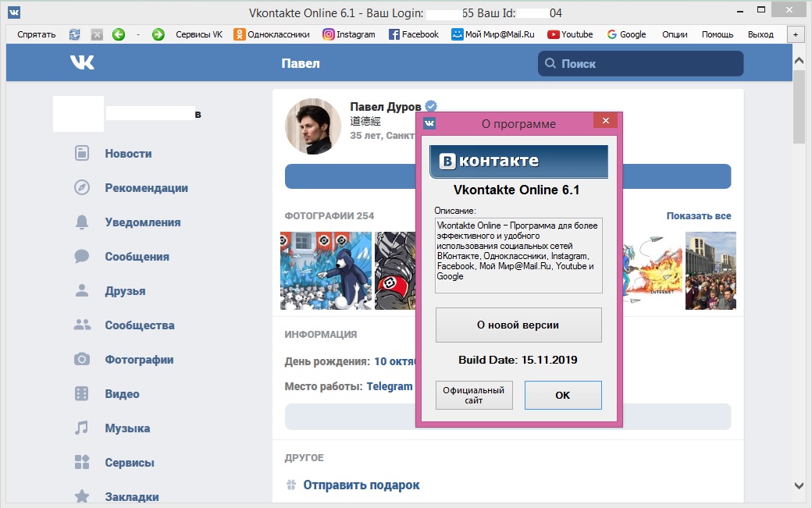
Task: Open the Сервисы VK menu
Action: pos(199,34)
